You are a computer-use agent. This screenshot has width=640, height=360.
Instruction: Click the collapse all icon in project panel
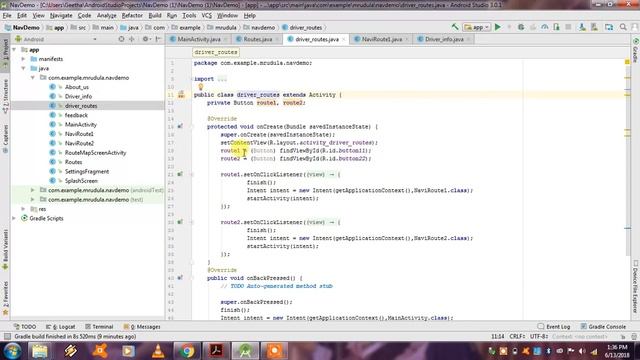coord(132,39)
